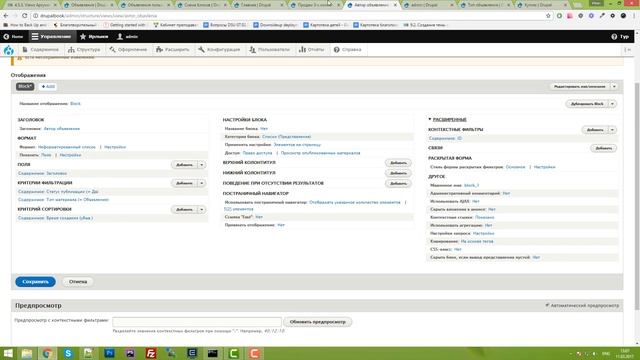Click the display name Block link
The image size is (640, 360).
click(76, 104)
